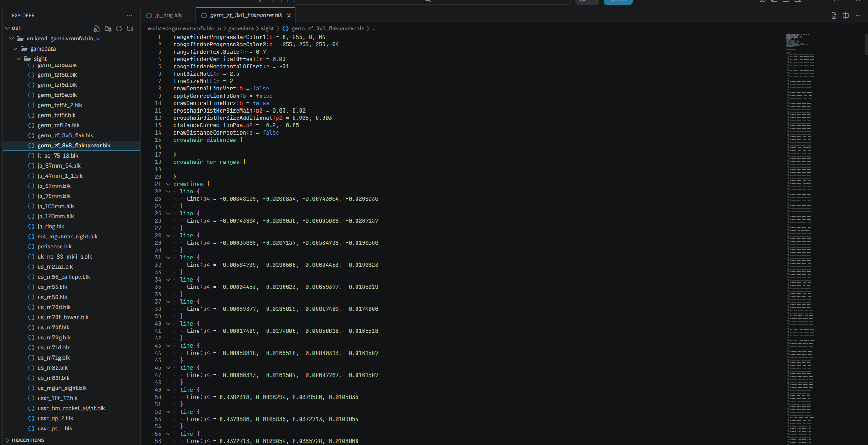Place cursor on fontSizeMult:r line

click(x=206, y=74)
